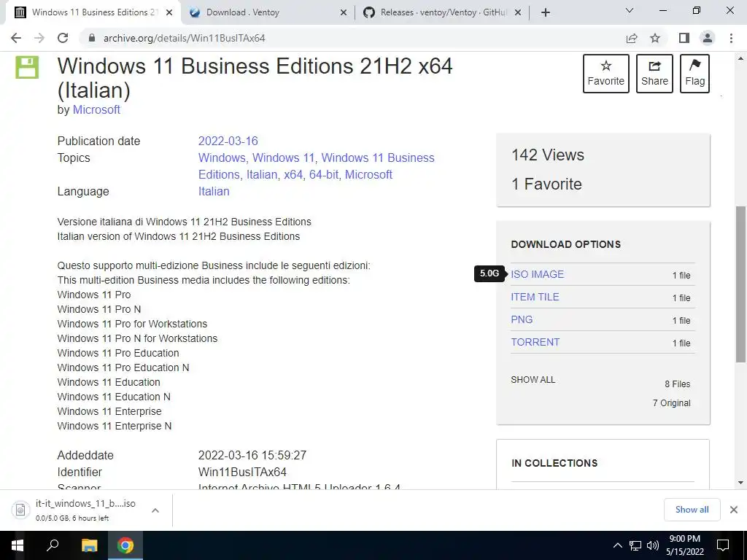Switch to Releases ventoy/Ventoy GitHub tab

coord(442,12)
